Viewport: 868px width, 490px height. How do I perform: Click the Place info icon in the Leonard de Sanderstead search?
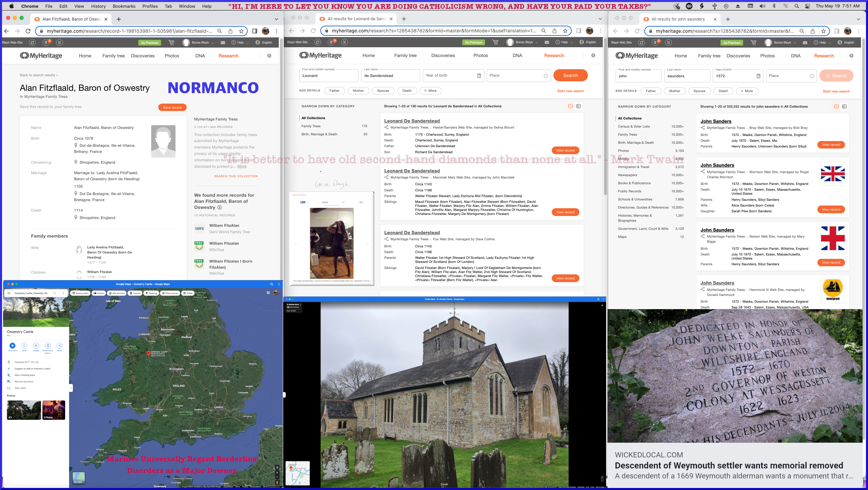546,76
